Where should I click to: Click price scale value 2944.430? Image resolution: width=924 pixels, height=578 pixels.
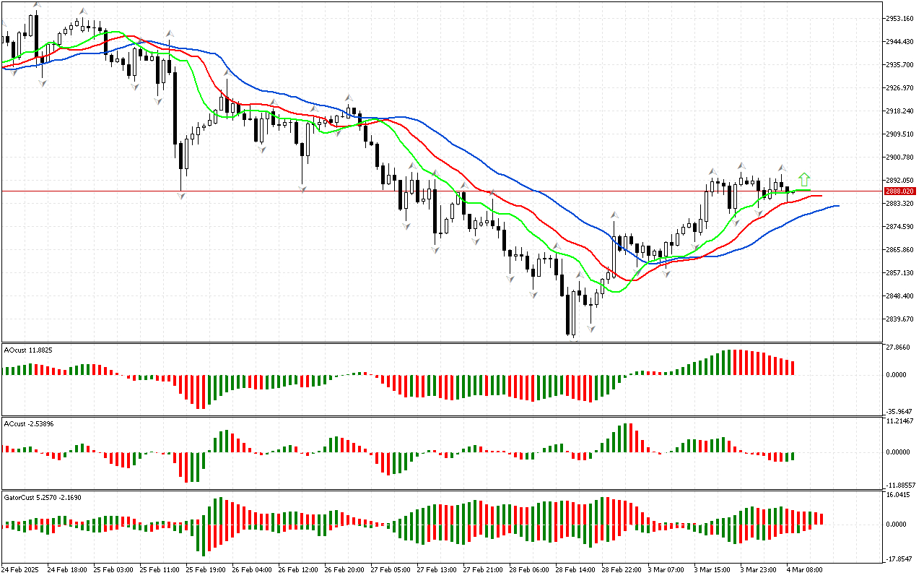[x=901, y=42]
